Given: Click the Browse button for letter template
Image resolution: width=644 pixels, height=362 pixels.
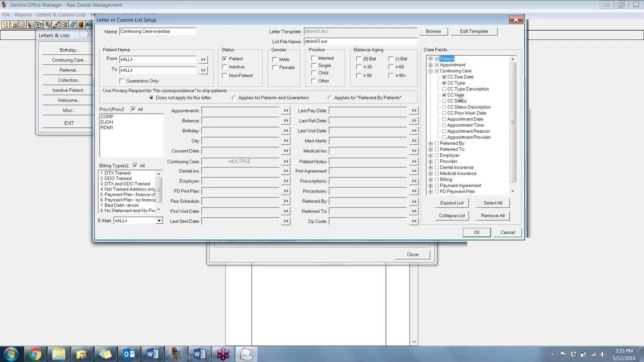Looking at the screenshot, I should [433, 31].
